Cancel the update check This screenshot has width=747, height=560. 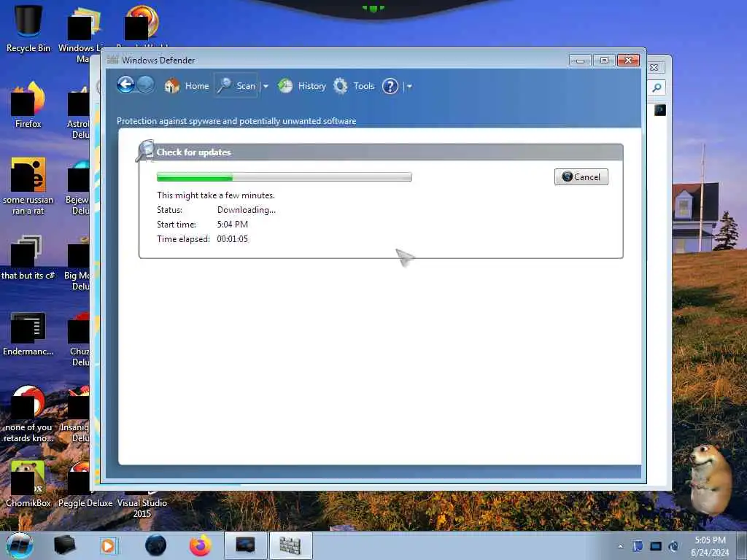coord(581,176)
